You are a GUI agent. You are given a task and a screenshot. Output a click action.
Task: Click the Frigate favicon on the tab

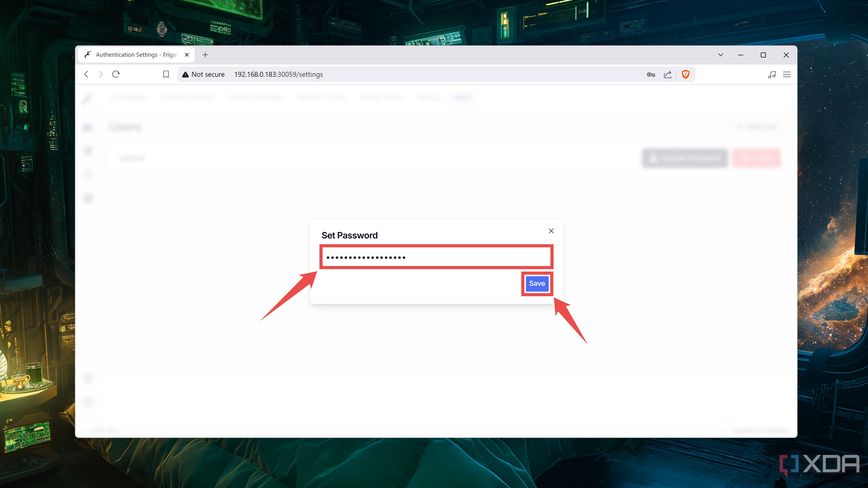[88, 54]
